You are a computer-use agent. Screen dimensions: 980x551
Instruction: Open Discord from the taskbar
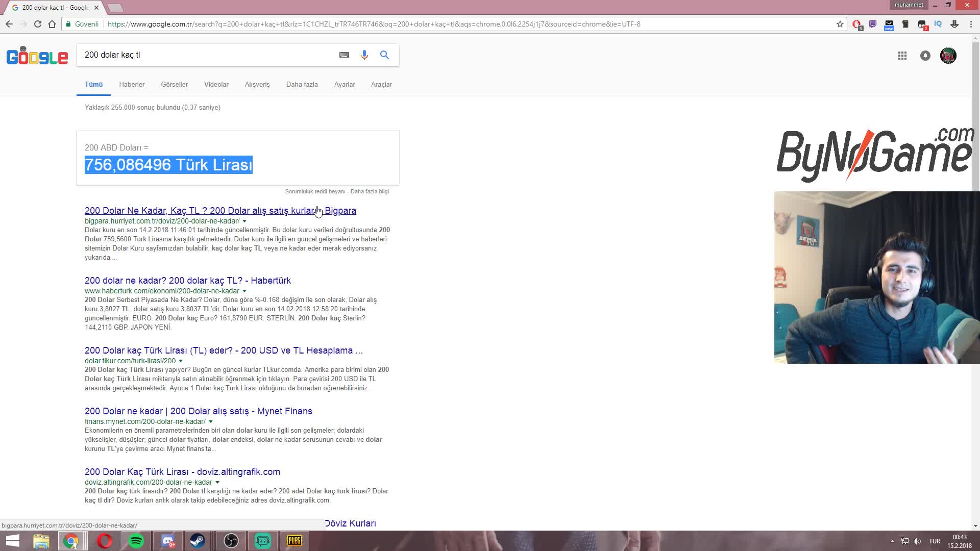click(168, 541)
